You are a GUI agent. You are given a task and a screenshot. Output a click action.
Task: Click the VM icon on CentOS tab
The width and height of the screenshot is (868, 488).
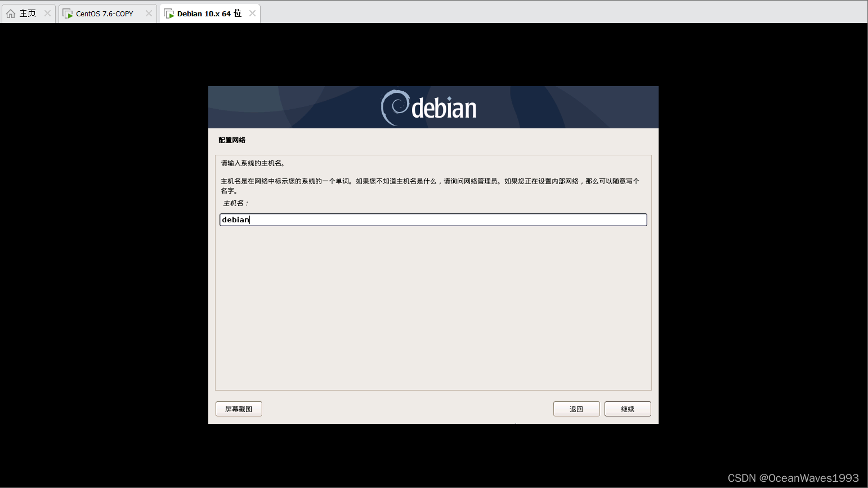point(68,14)
